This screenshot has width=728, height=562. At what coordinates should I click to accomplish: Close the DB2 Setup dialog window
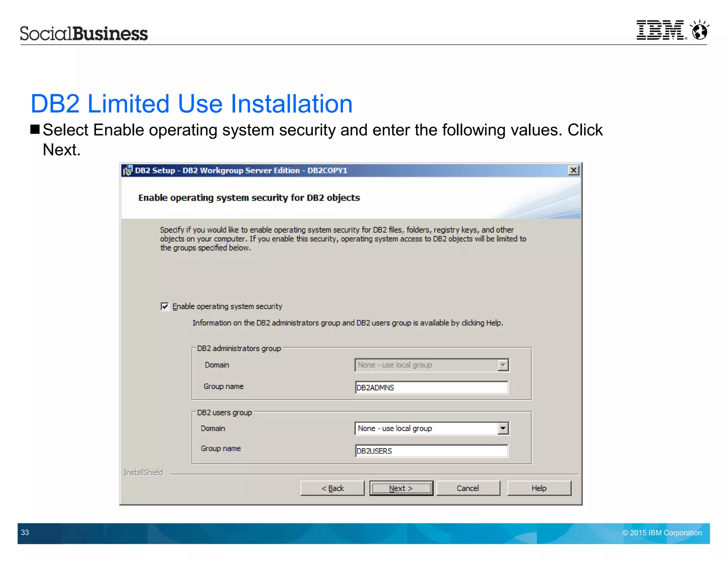point(573,171)
